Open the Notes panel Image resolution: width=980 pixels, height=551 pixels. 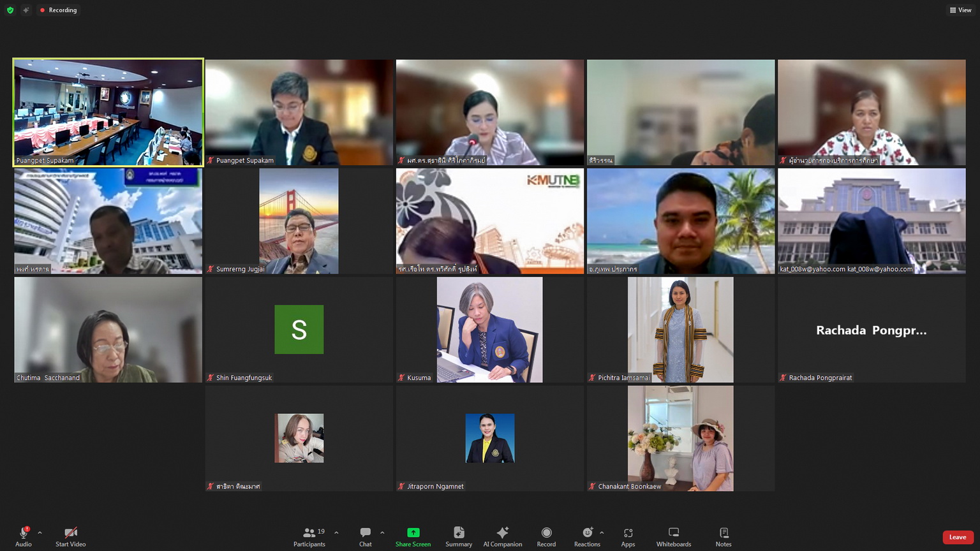coord(724,536)
